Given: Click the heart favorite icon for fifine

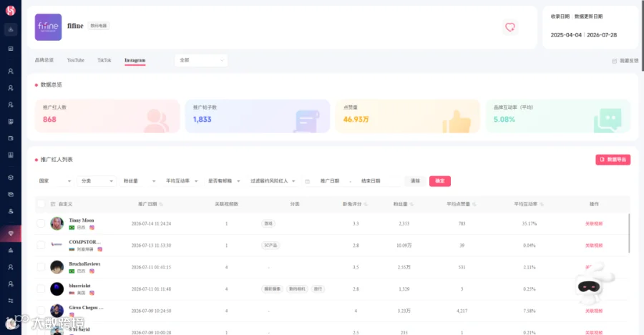Looking at the screenshot, I should pos(509,27).
